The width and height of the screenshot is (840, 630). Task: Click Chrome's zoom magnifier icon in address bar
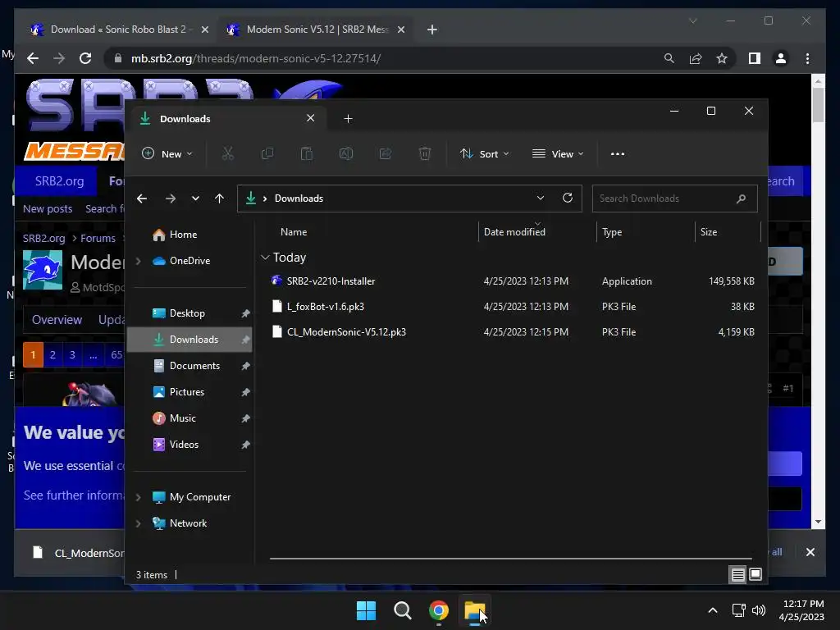pyautogui.click(x=669, y=58)
